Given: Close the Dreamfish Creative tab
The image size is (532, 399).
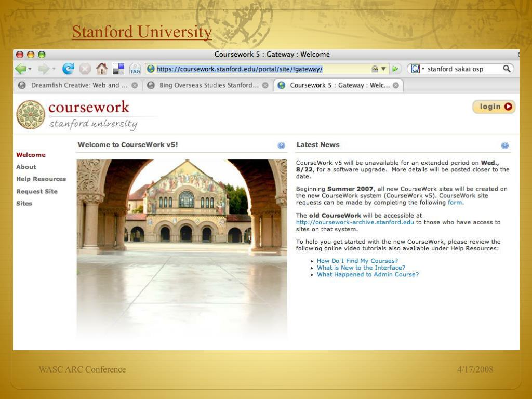Looking at the screenshot, I should pos(135,86).
